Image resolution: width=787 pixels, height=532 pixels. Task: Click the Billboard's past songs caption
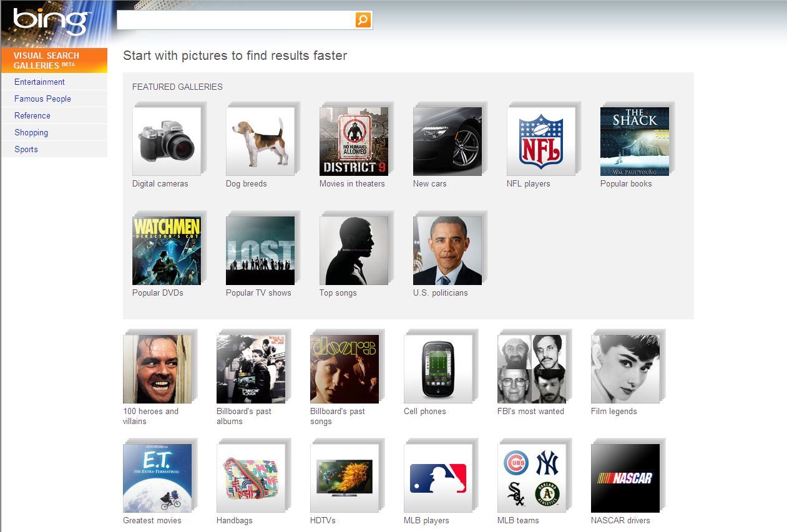click(x=338, y=417)
